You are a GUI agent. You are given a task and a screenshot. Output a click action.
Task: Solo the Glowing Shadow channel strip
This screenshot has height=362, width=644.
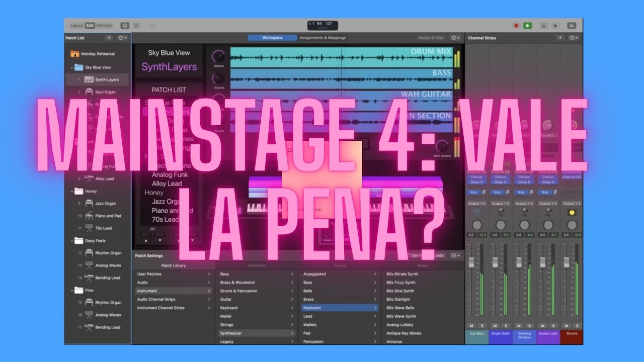529,326
